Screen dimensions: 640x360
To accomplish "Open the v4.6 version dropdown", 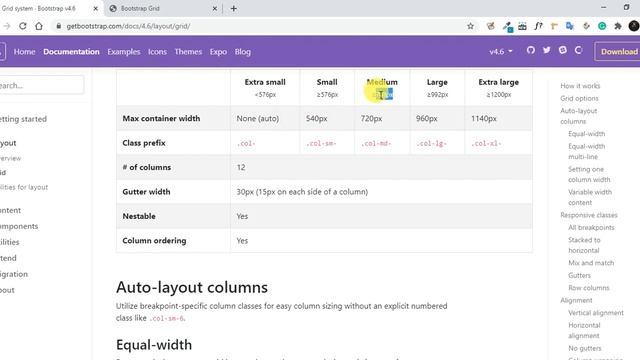I will click(x=501, y=52).
